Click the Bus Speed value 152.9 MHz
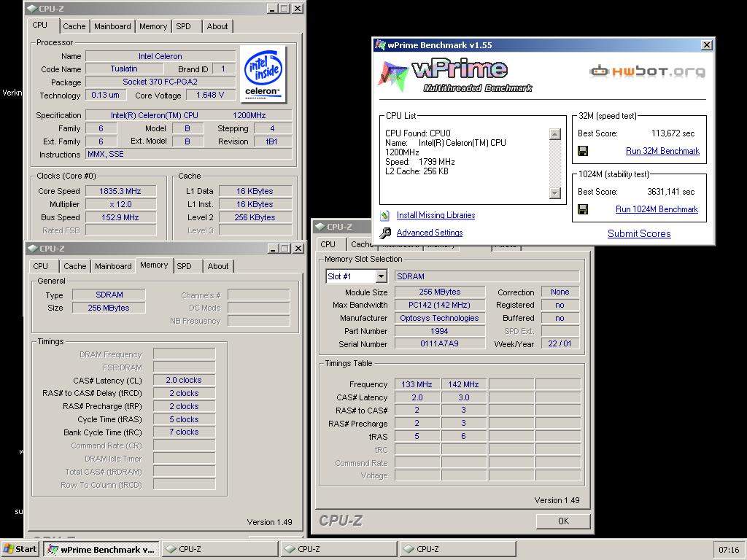Image resolution: width=747 pixels, height=560 pixels. click(x=120, y=217)
